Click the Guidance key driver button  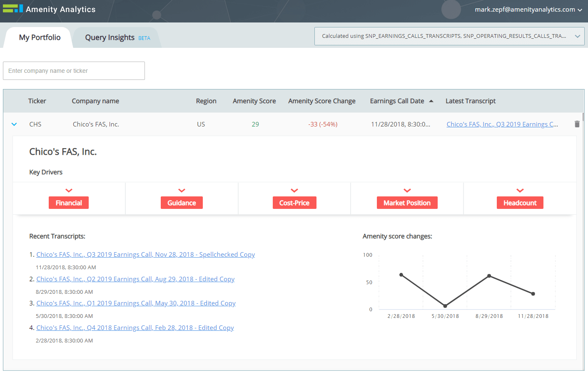click(182, 203)
